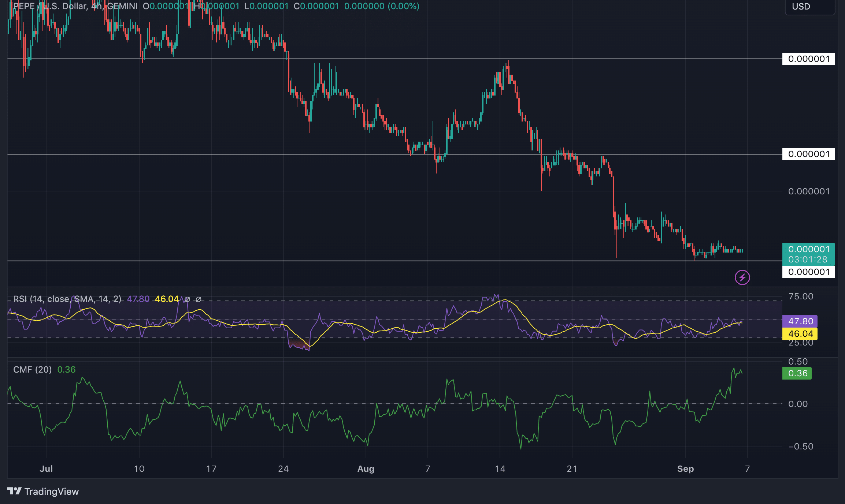845x504 pixels.
Task: Select the CMF (20) indicator label
Action: (32, 370)
